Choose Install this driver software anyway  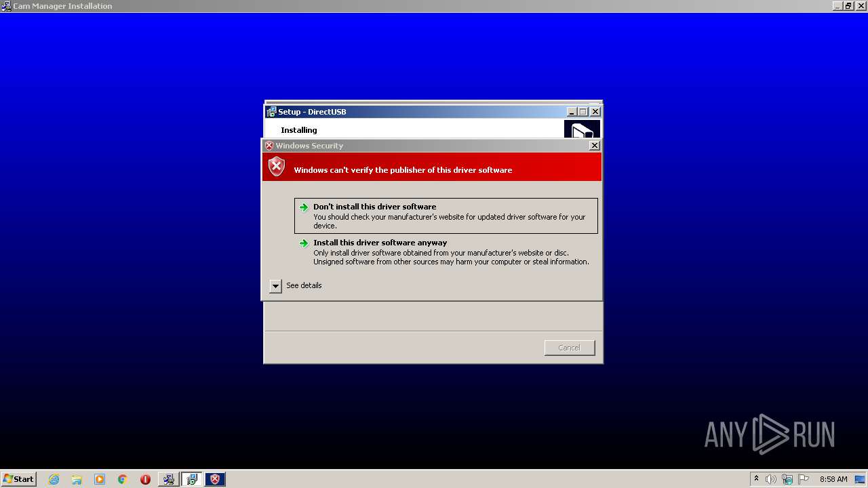tap(446, 251)
